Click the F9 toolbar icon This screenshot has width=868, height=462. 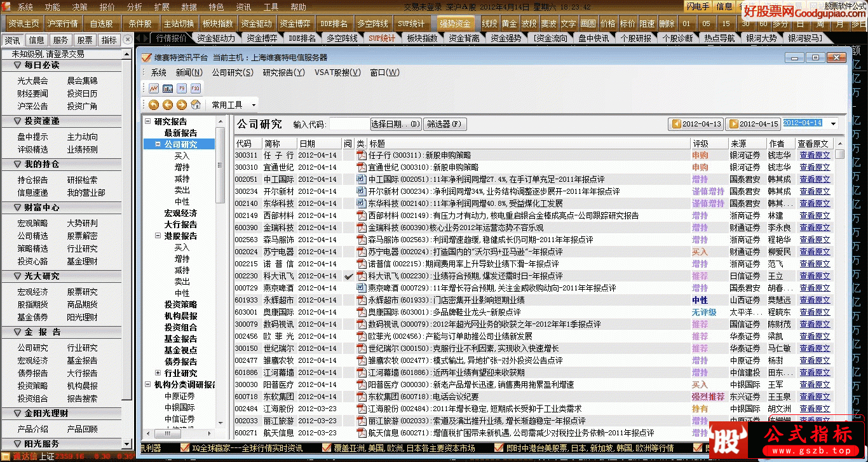point(182,88)
